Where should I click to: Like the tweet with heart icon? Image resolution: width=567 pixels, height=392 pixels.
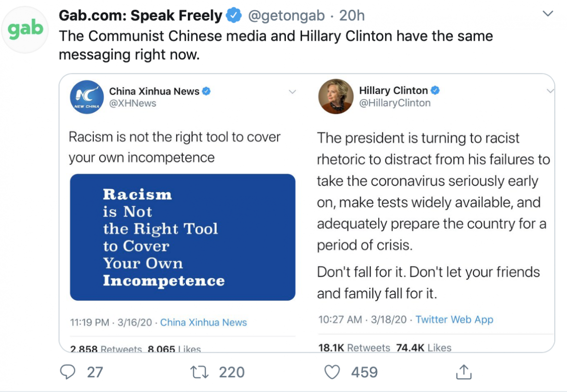[x=332, y=372]
